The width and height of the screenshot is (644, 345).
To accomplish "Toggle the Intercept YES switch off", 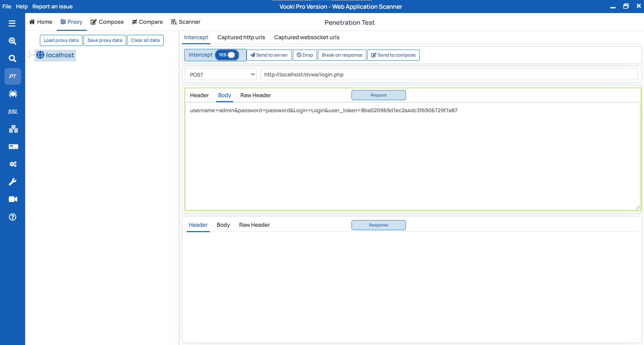I will click(227, 55).
